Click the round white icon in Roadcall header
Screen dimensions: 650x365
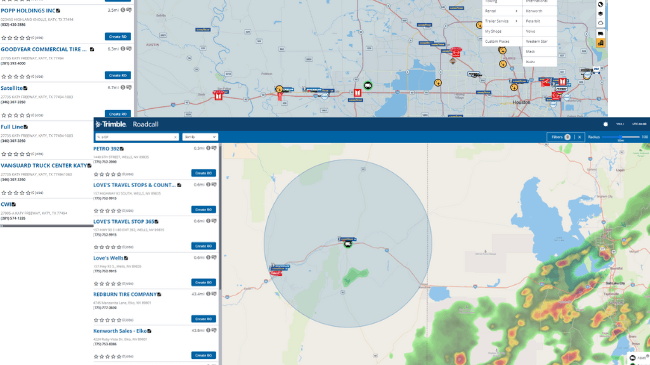point(606,124)
